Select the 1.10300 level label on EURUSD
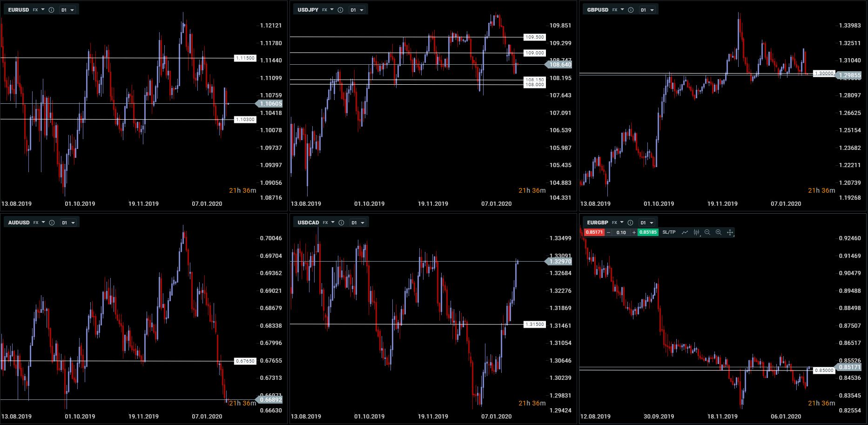868x425 pixels. [245, 120]
